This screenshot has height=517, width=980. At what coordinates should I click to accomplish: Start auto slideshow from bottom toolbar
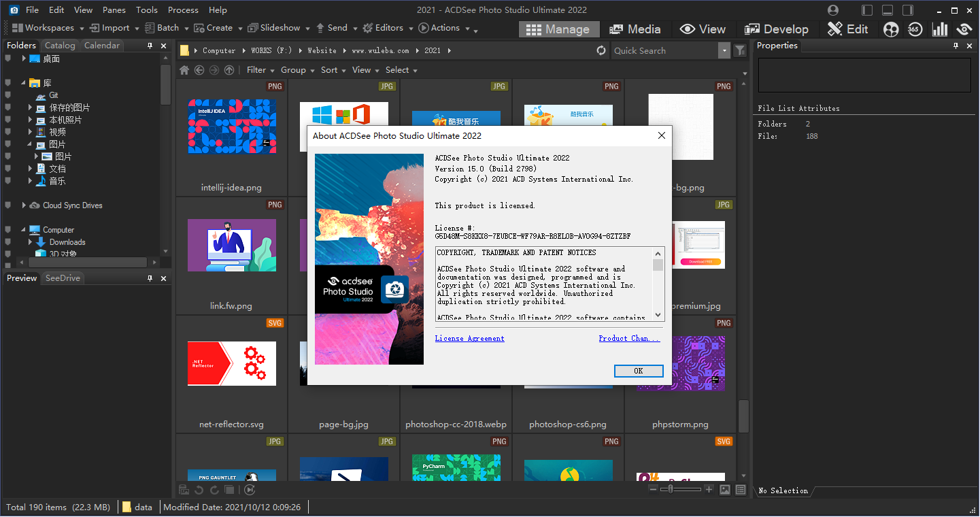coord(250,490)
